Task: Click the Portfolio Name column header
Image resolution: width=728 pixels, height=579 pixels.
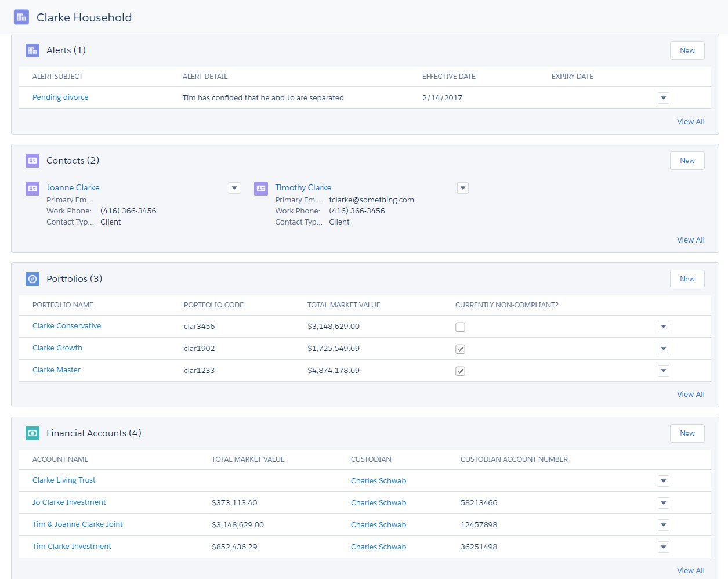Action: 63,305
